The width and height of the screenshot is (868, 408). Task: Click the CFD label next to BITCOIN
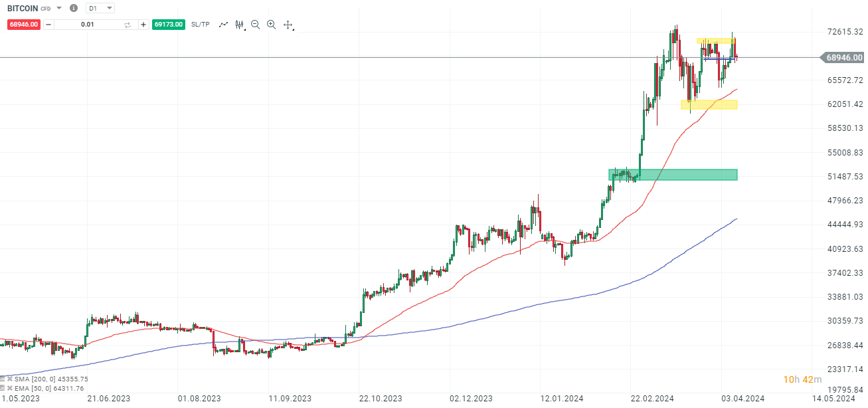(x=44, y=8)
